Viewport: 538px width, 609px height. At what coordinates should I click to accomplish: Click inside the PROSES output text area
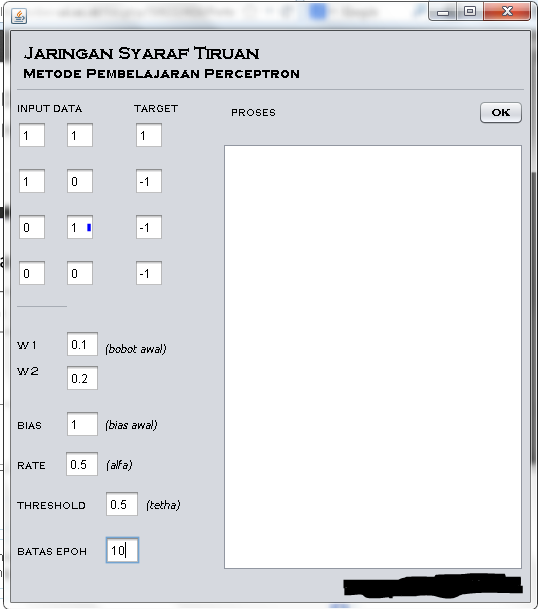point(373,357)
